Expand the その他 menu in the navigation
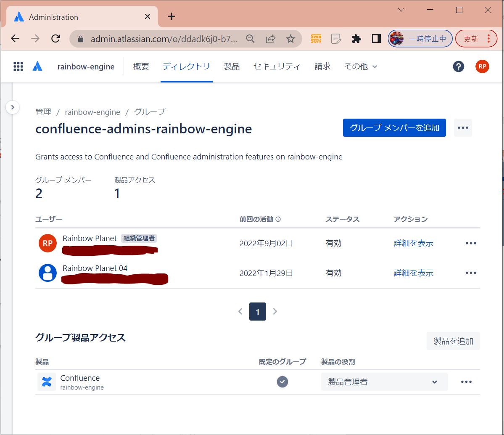The image size is (504, 435). pyautogui.click(x=361, y=66)
